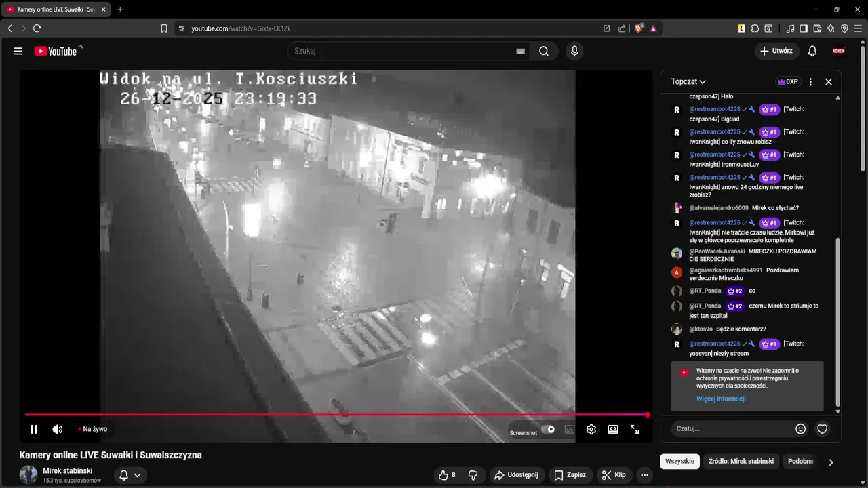Open the page in external app icon

tap(606, 28)
